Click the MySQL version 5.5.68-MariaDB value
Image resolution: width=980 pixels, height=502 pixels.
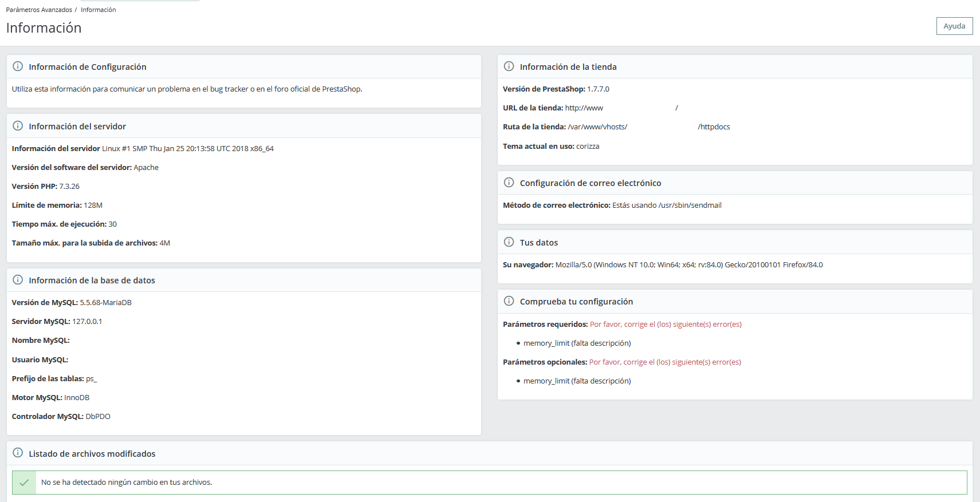(x=105, y=303)
